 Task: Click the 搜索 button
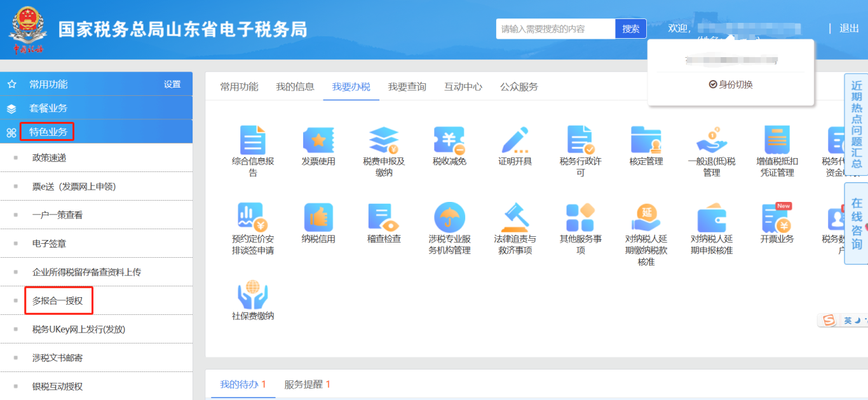(631, 29)
